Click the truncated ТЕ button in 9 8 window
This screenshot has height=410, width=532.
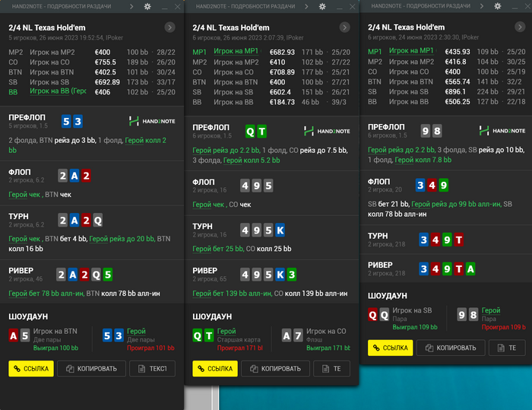507,348
